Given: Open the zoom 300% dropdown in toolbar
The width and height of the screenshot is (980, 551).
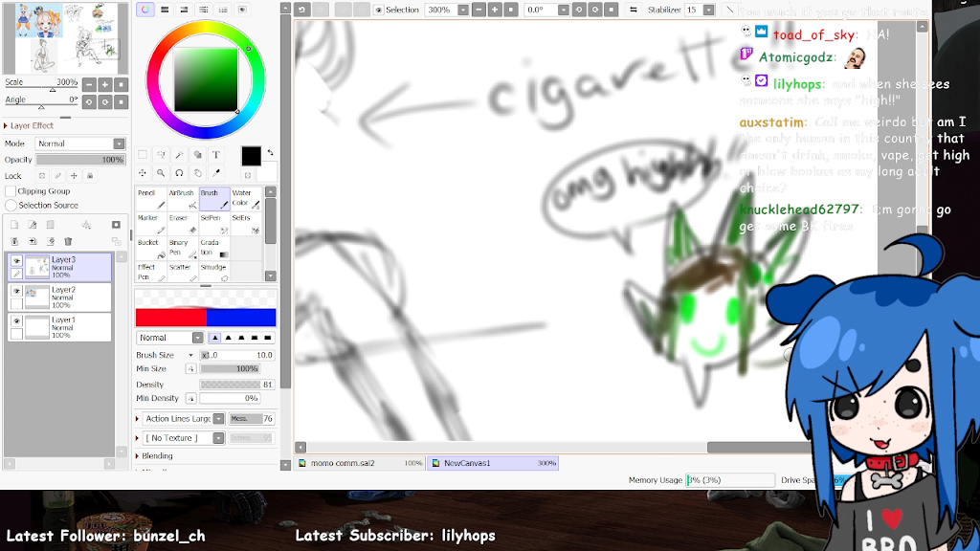Looking at the screenshot, I should (463, 10).
